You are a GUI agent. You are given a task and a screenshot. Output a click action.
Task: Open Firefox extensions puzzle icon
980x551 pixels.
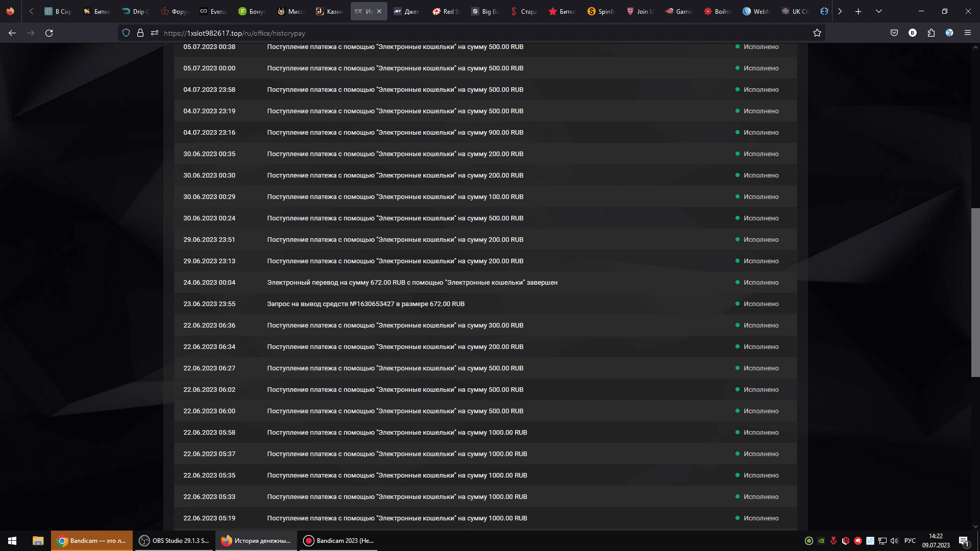point(931,33)
